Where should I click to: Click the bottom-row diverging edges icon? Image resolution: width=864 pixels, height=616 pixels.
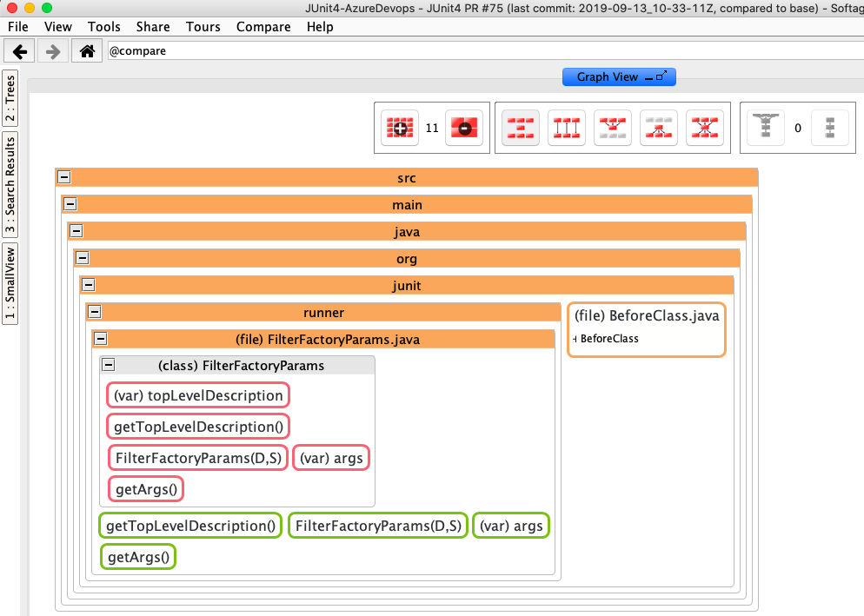659,129
